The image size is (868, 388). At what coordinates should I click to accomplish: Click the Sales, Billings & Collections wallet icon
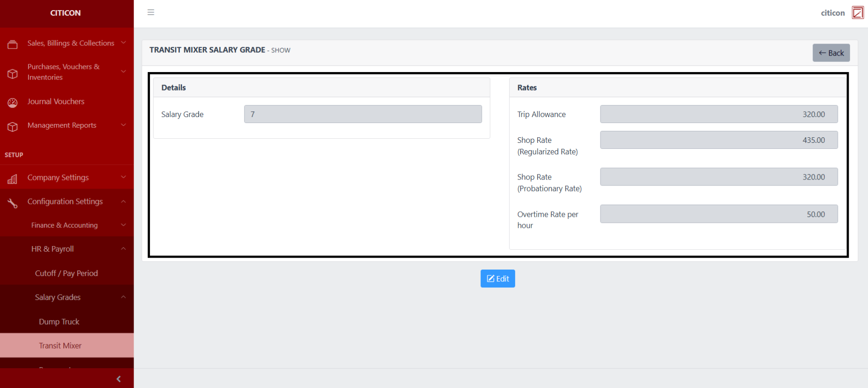coord(13,44)
